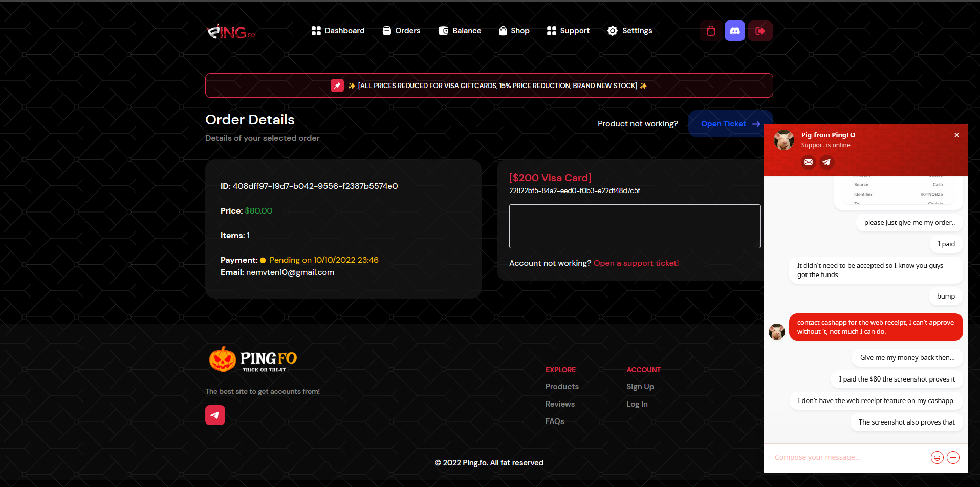
Task: Click the red 'contact cashapp for the web receipt' message
Action: click(876, 327)
